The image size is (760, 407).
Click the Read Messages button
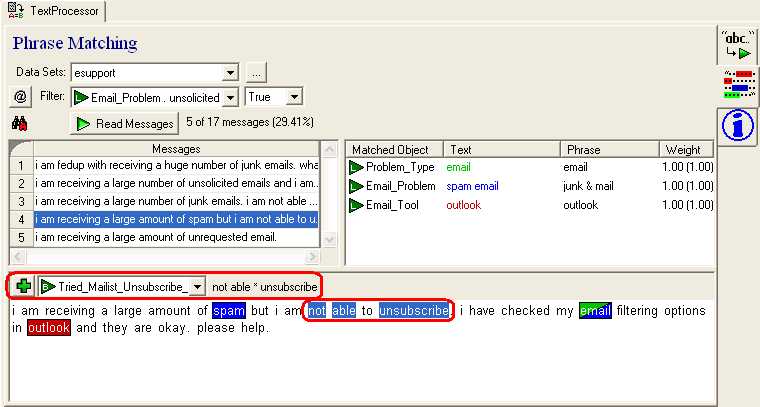[x=125, y=123]
